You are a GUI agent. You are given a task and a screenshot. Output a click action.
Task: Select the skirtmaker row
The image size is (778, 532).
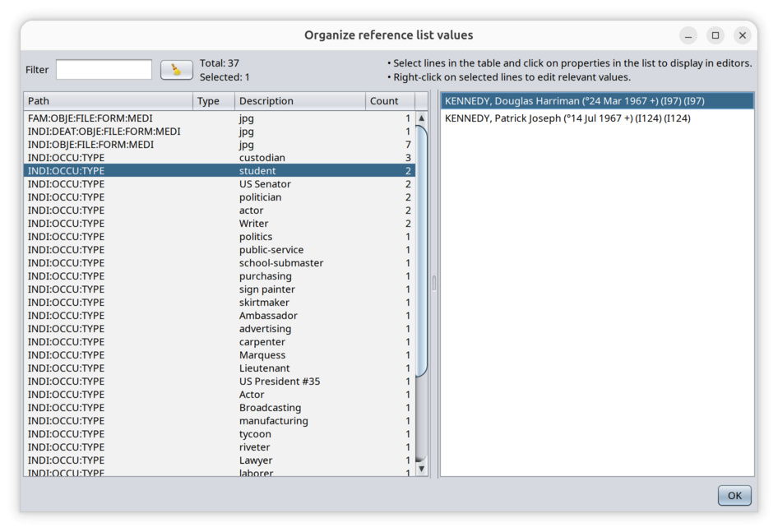click(220, 303)
